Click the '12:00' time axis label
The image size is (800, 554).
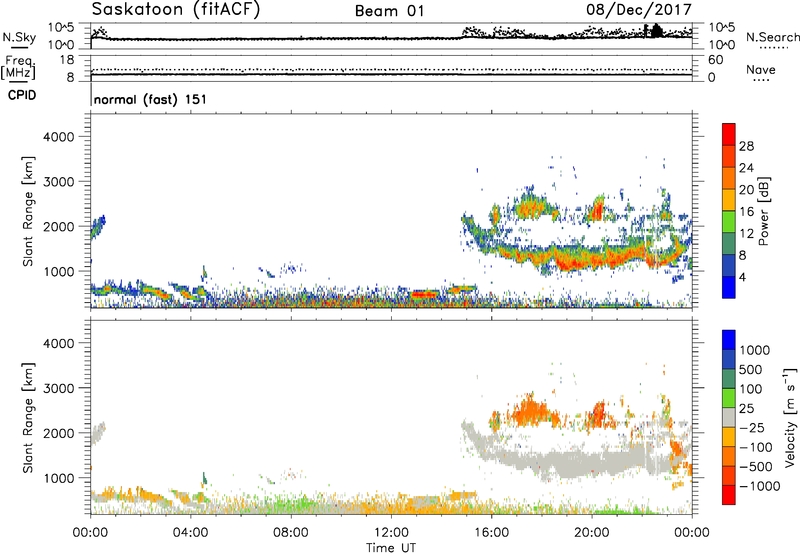coord(391,533)
